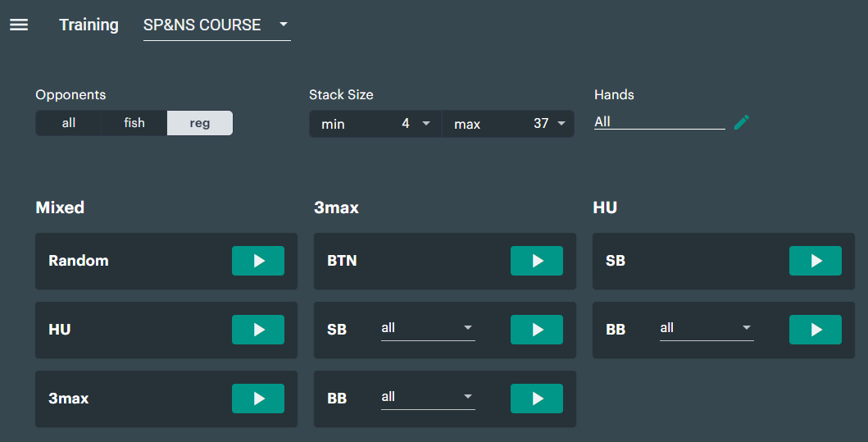
Task: Play the 3max BTN training
Action: coord(536,261)
